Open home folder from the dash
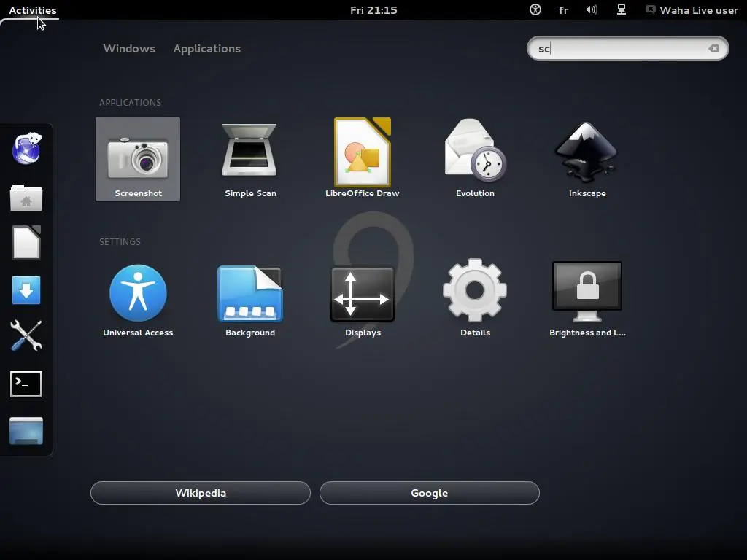This screenshot has height=560, width=747. pyautogui.click(x=26, y=197)
